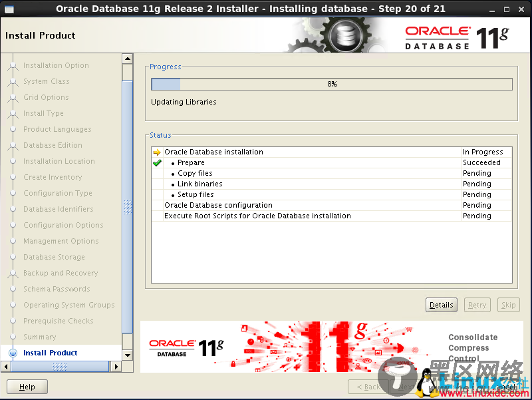Click the Details button
532x400 pixels.
pos(441,305)
